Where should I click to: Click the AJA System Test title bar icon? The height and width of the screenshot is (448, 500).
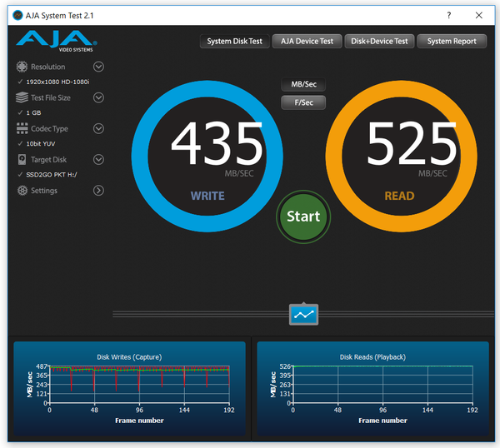pyautogui.click(x=17, y=15)
